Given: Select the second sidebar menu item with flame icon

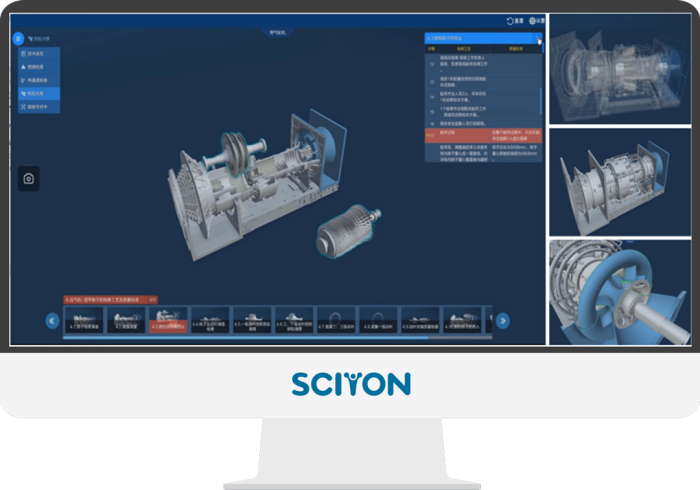Looking at the screenshot, I should (x=38, y=67).
